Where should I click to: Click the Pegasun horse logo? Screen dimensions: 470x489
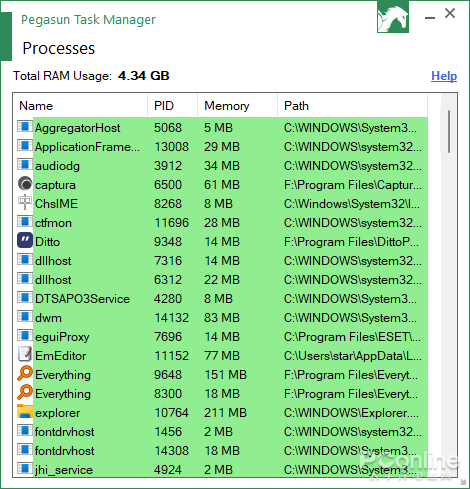coord(393,17)
